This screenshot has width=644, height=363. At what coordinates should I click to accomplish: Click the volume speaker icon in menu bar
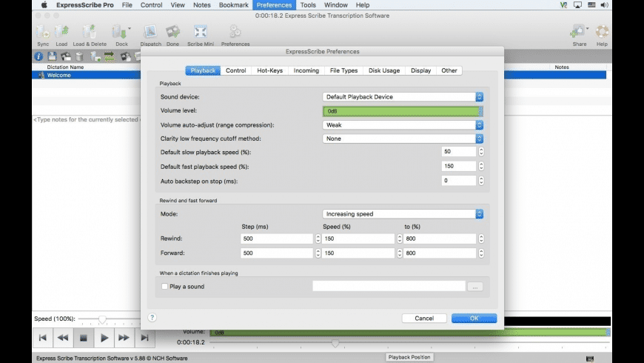pos(604,5)
